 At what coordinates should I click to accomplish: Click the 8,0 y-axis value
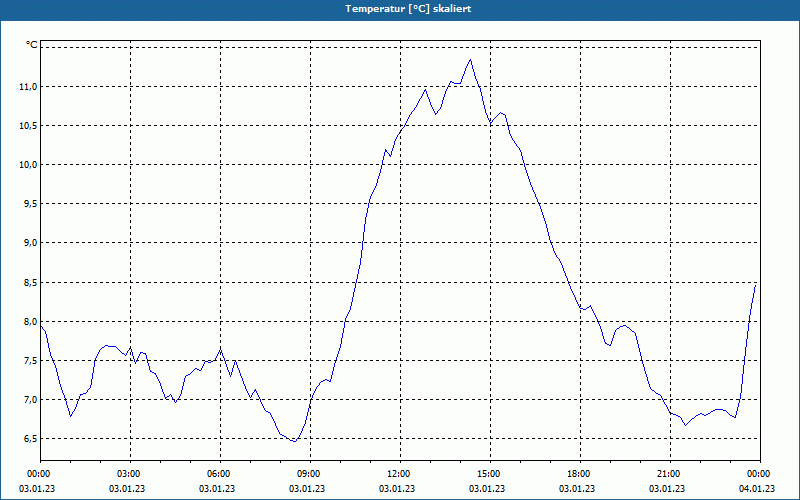tap(30, 321)
